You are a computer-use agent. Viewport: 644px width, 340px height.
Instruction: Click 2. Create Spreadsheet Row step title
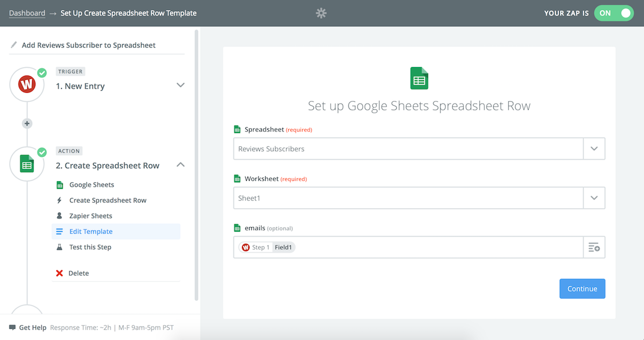click(108, 165)
